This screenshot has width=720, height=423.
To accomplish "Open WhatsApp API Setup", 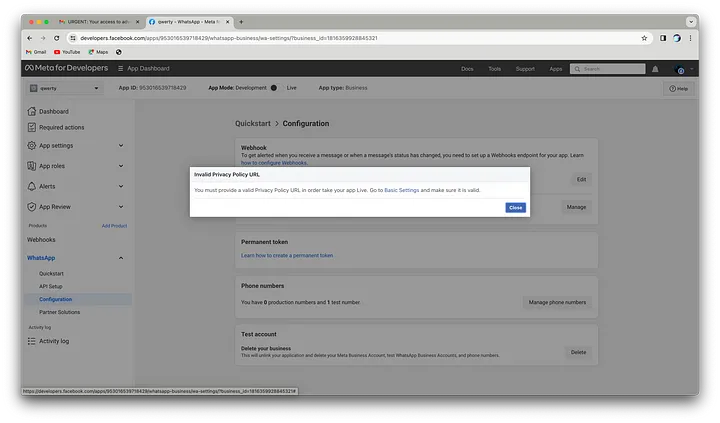I will pos(51,287).
